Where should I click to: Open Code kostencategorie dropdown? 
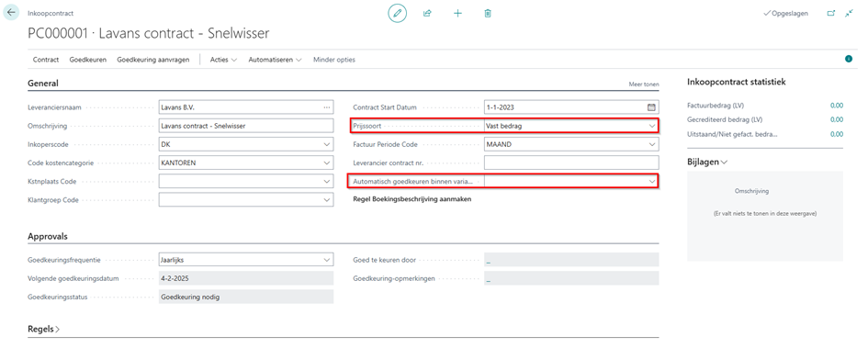(327, 163)
